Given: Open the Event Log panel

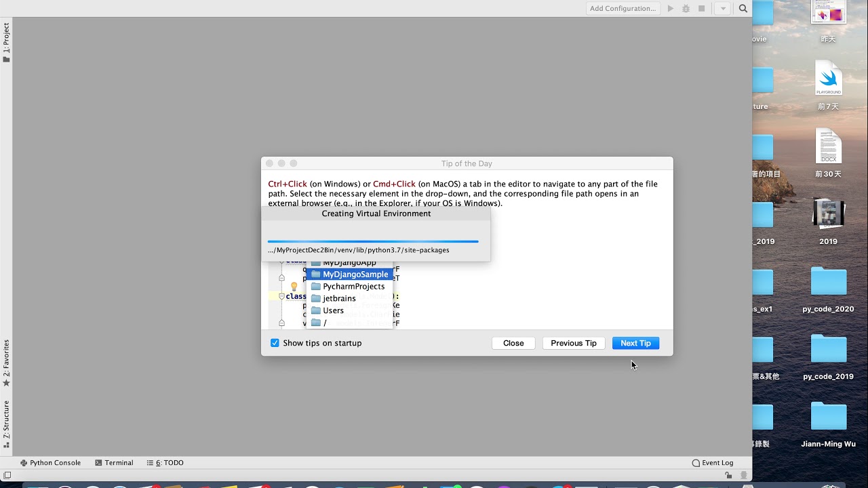Looking at the screenshot, I should pos(713,463).
